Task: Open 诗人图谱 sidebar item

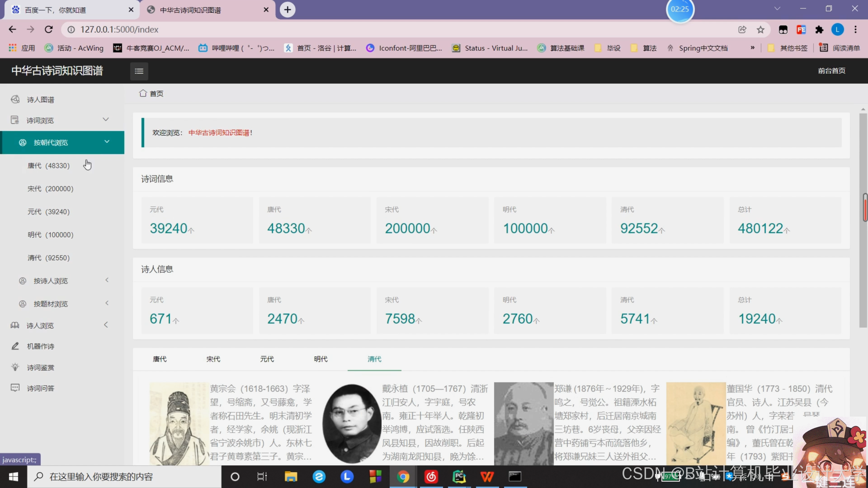Action: [x=40, y=100]
